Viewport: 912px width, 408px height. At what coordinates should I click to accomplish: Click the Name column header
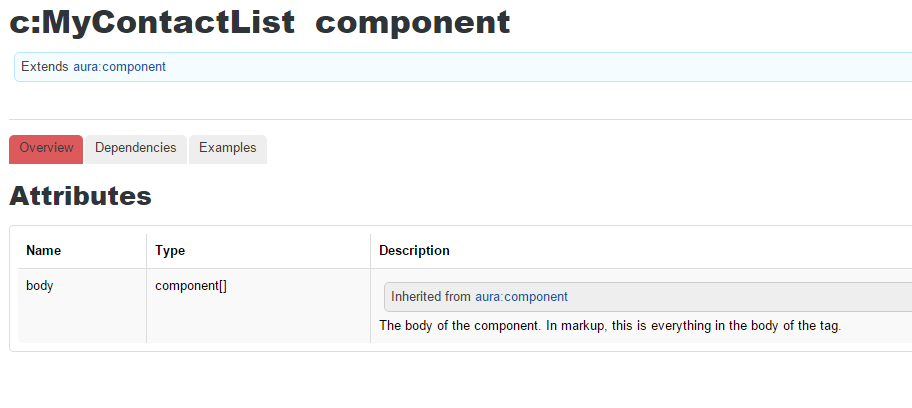point(43,251)
